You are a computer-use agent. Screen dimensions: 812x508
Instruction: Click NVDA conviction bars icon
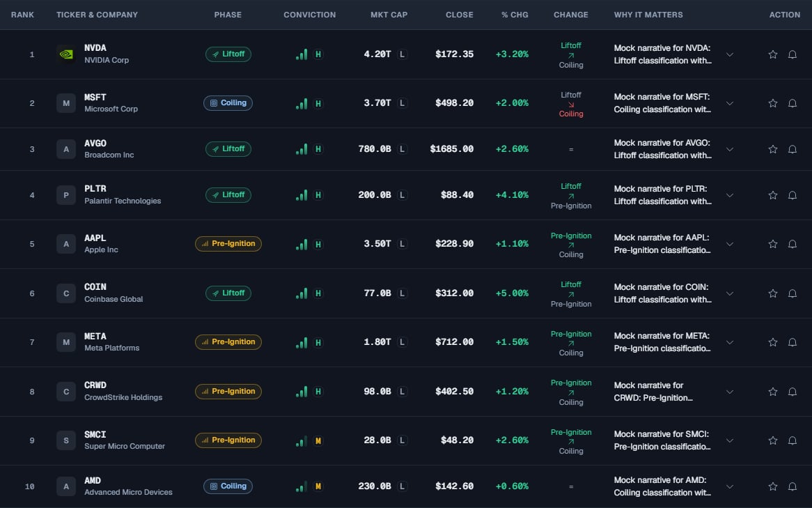pyautogui.click(x=302, y=54)
